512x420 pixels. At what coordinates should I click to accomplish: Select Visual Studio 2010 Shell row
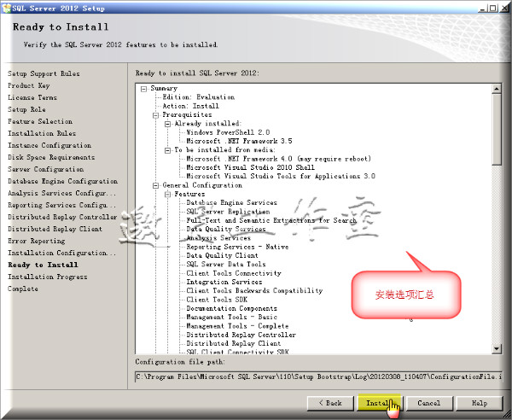pos(250,168)
